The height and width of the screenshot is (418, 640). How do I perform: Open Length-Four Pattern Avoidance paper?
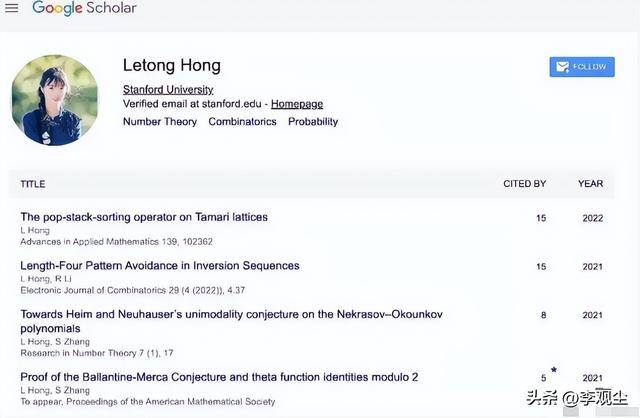pyautogui.click(x=160, y=266)
